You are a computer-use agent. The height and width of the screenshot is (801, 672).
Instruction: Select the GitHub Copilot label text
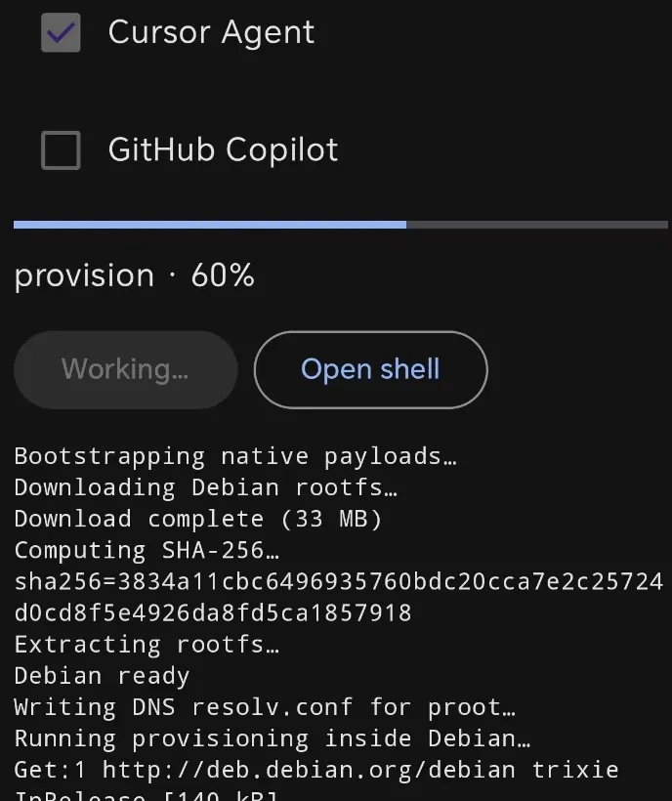click(223, 149)
